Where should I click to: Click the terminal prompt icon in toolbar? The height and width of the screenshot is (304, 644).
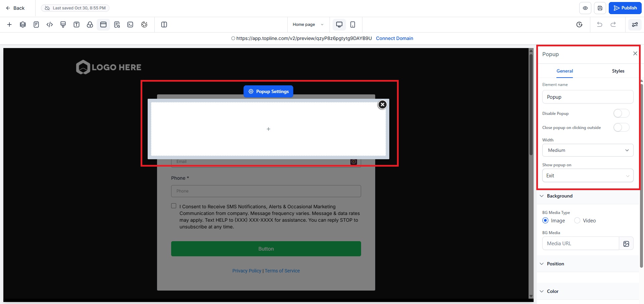tap(130, 25)
